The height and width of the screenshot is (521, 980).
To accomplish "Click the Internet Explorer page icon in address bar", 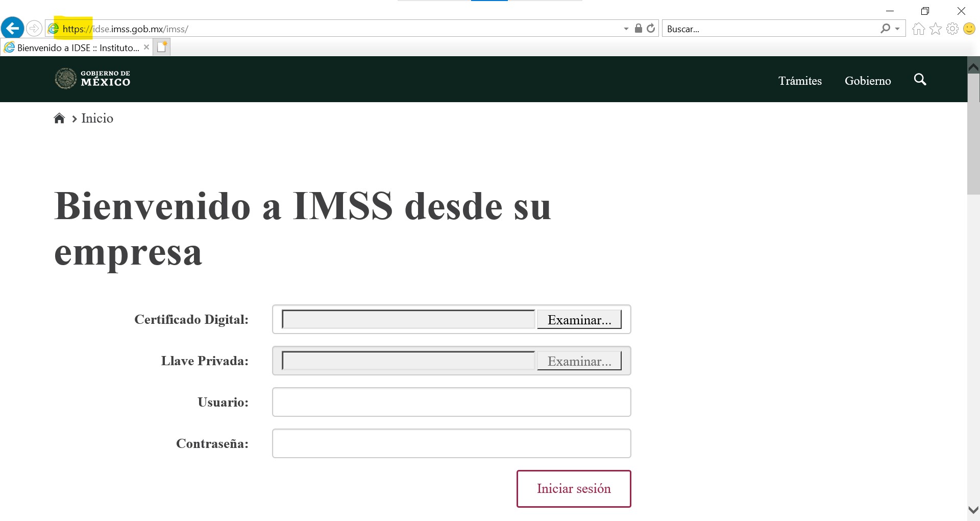I will (53, 29).
